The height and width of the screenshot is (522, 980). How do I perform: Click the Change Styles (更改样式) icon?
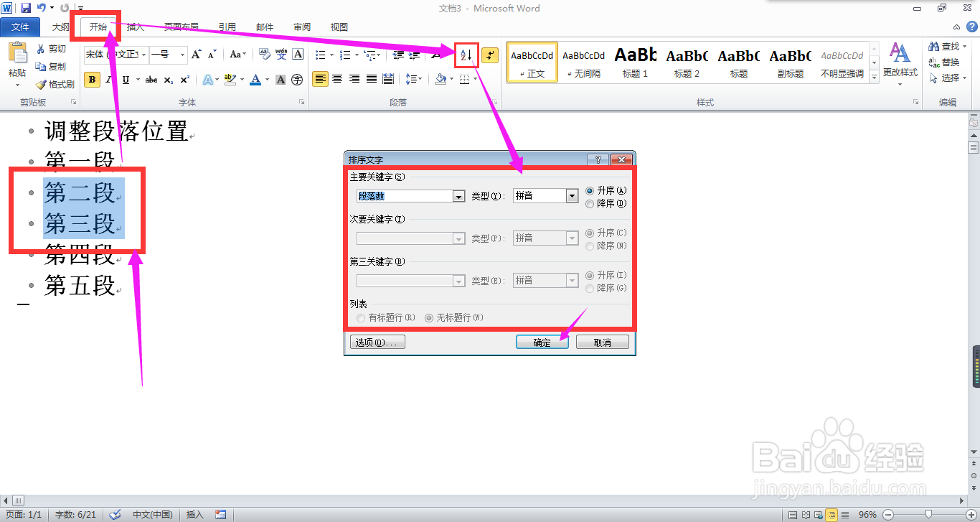pos(899,62)
